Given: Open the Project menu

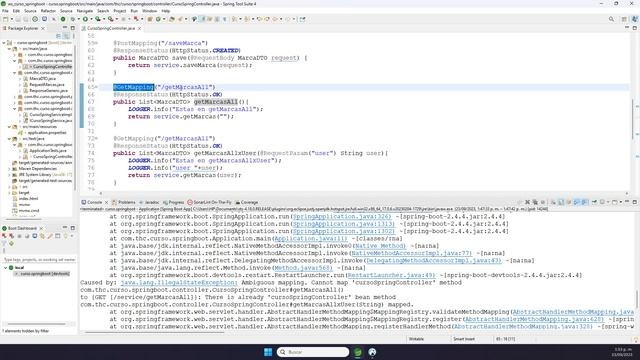Looking at the screenshot, I should tap(120, 11).
